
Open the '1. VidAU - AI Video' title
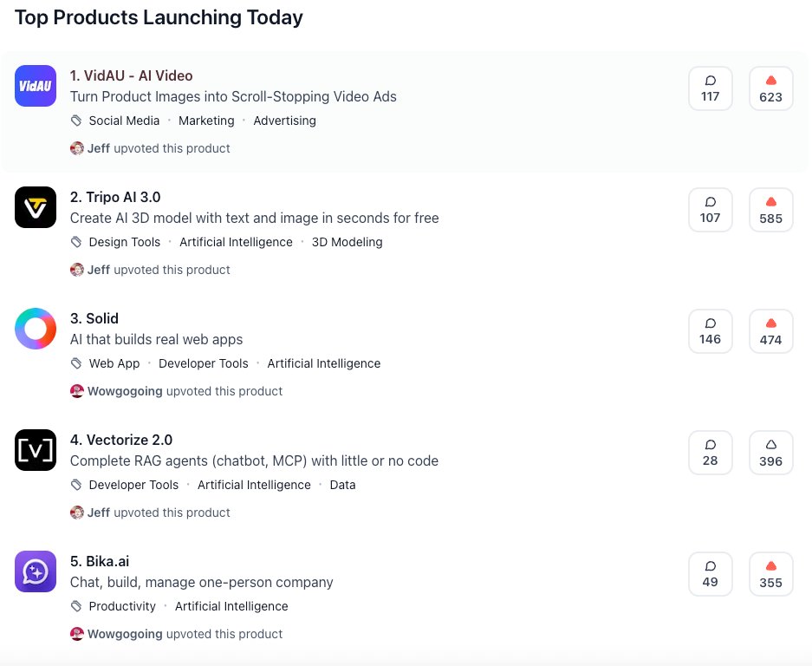click(x=131, y=75)
